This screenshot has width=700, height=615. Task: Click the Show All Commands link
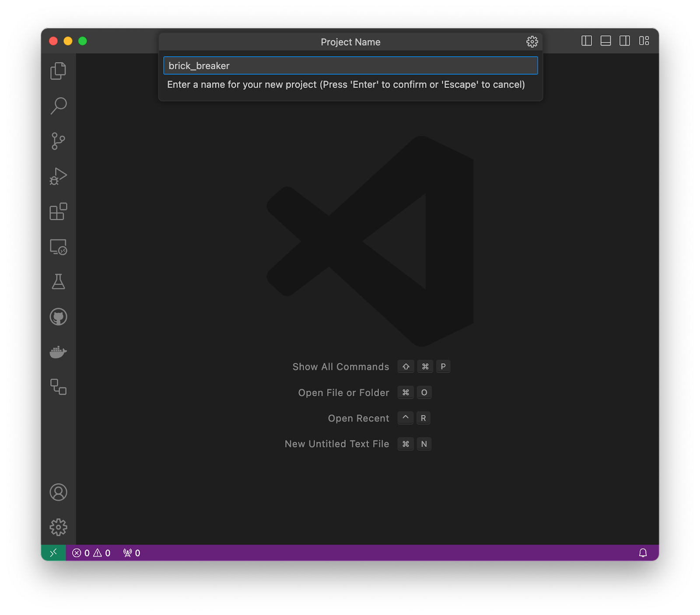click(x=341, y=367)
